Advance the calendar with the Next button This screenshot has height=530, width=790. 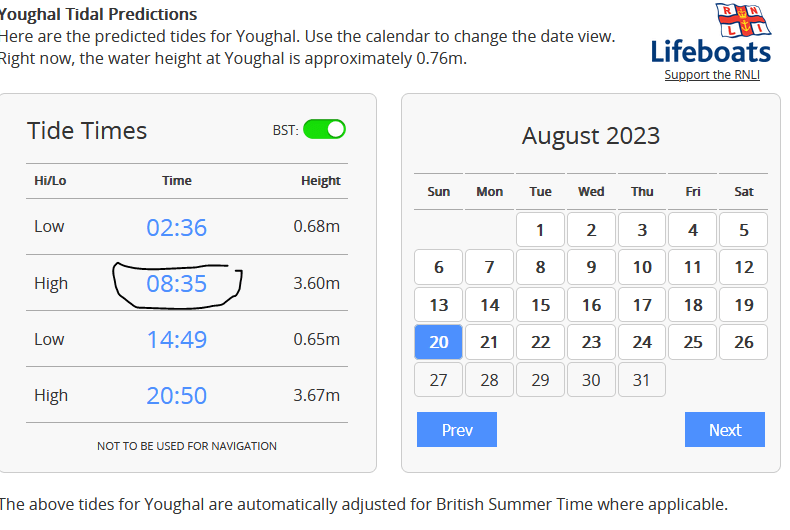pos(724,430)
